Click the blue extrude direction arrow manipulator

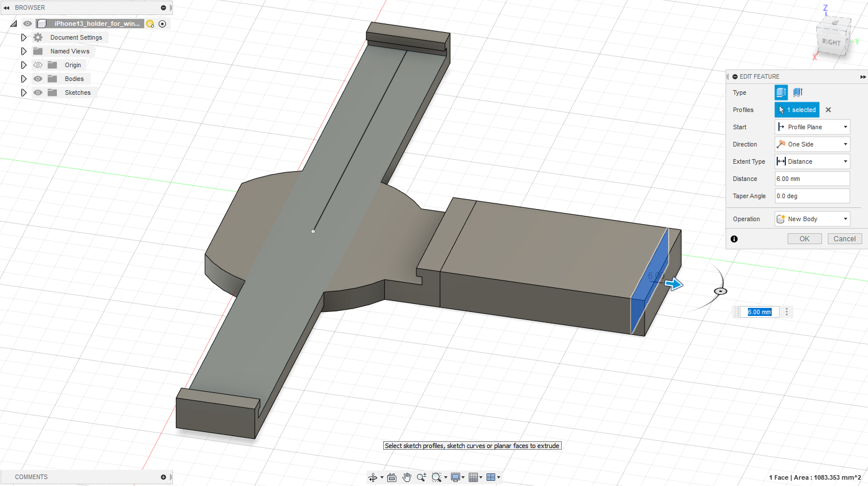click(674, 284)
